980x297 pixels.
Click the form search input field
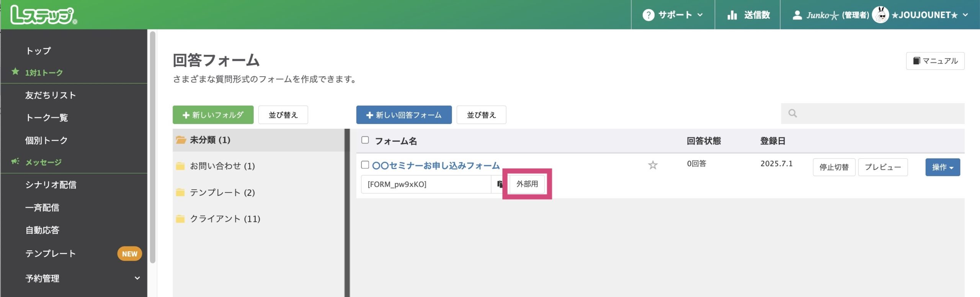click(873, 113)
